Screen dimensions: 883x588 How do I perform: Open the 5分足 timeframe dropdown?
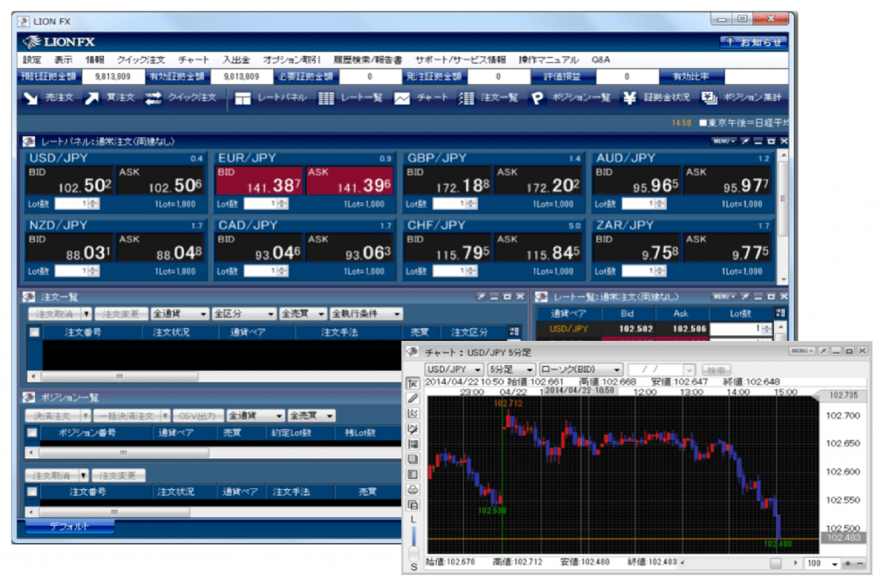pyautogui.click(x=511, y=369)
